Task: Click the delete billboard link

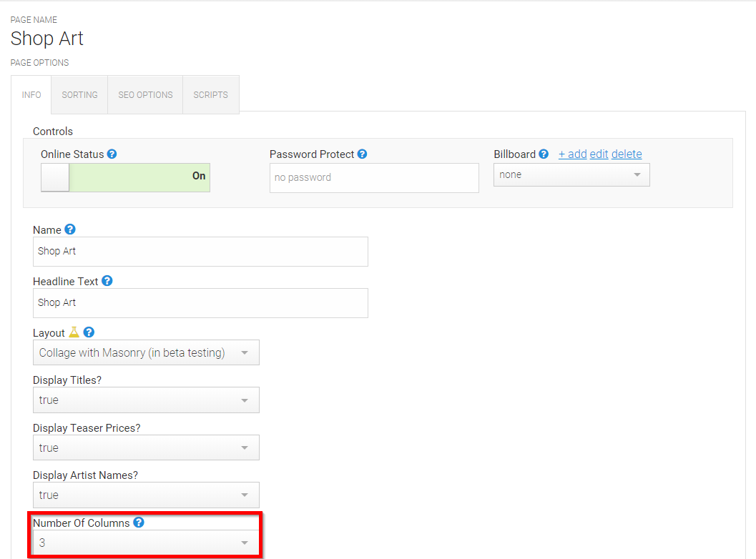Action: point(627,154)
